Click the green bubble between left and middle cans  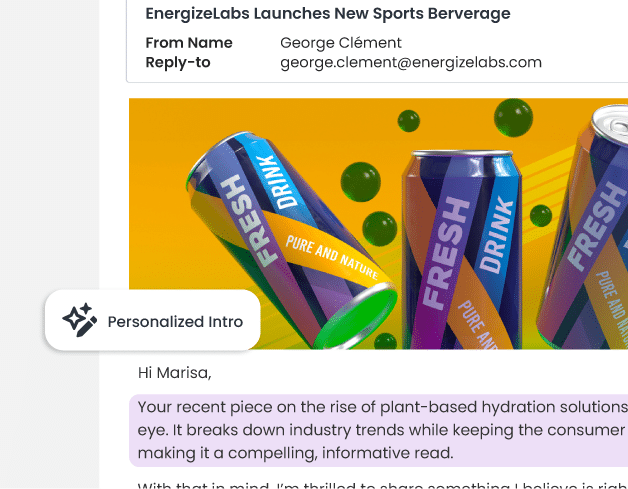(360, 181)
